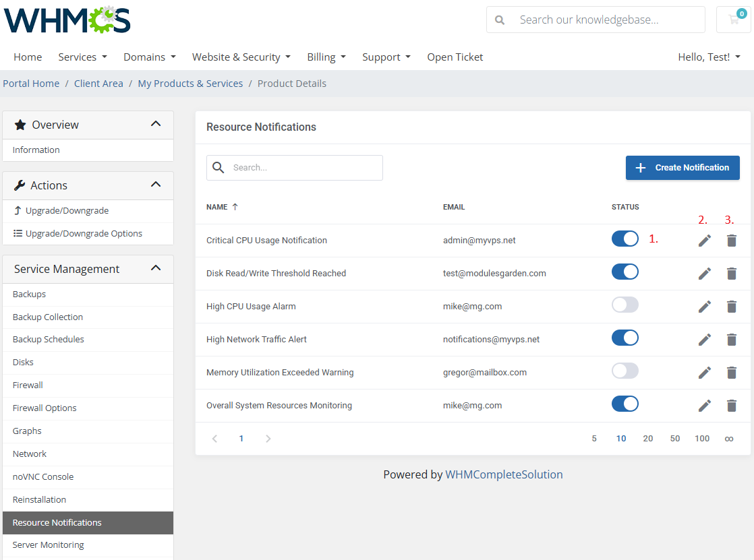Click the Search our knowledgebase field
This screenshot has height=560, width=754.
[596, 20]
